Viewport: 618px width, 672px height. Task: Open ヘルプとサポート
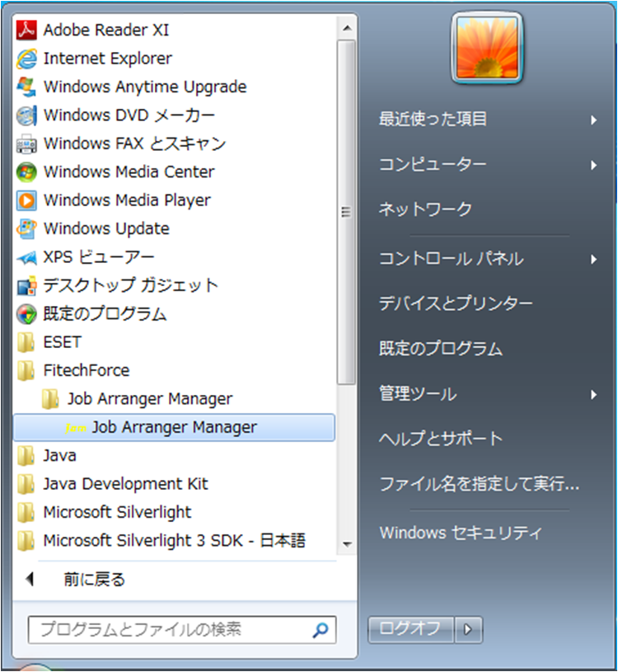point(441,439)
